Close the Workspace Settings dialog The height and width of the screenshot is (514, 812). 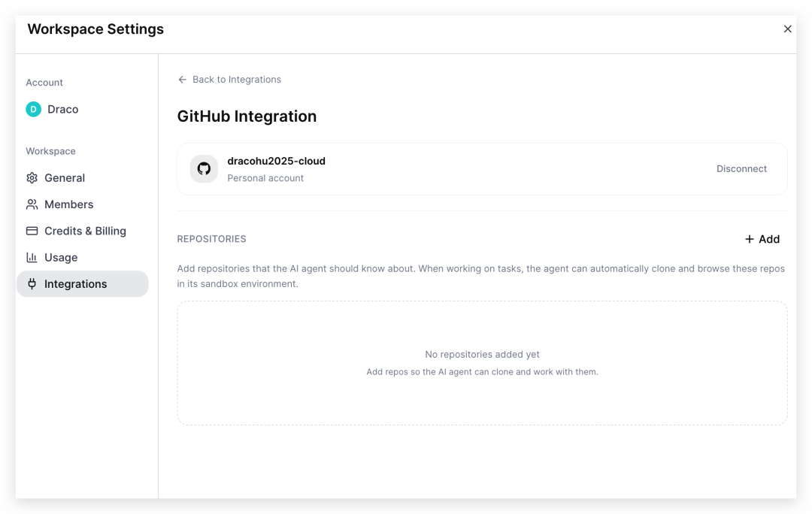click(x=788, y=29)
